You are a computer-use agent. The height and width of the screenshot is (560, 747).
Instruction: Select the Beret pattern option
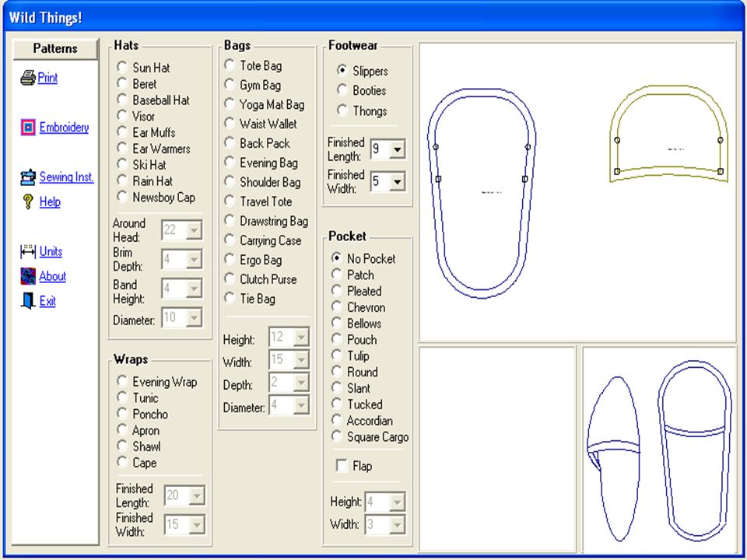[122, 83]
